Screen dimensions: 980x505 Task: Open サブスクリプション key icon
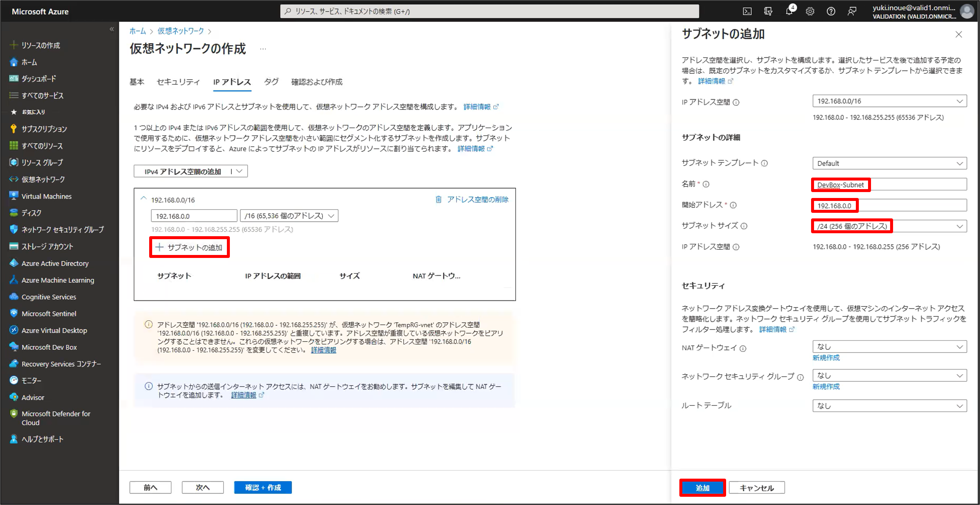pos(14,128)
